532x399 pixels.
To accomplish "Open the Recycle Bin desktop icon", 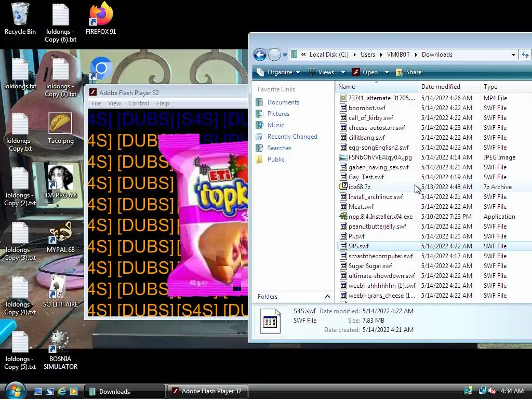I will point(20,19).
